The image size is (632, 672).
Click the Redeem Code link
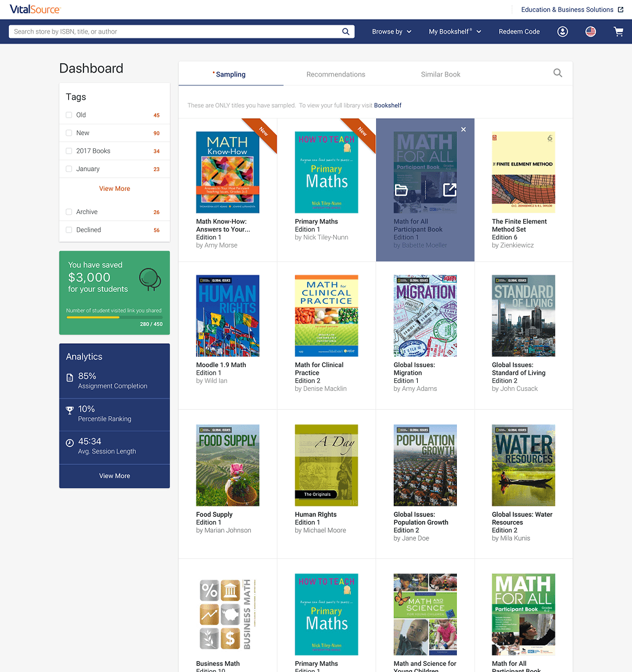(519, 32)
